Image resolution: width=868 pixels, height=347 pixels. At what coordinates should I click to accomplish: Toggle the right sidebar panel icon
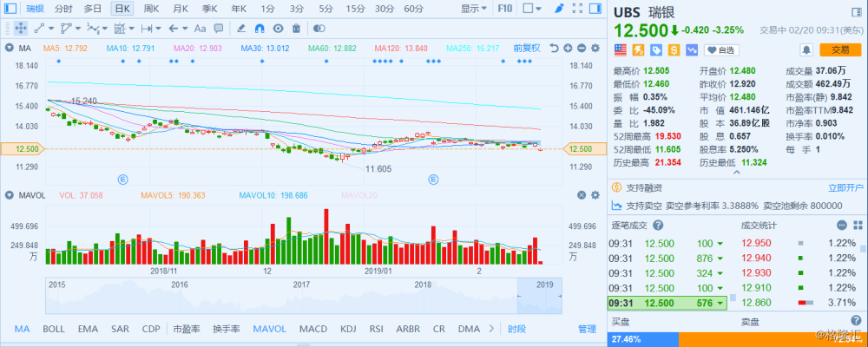pyautogui.click(x=595, y=9)
